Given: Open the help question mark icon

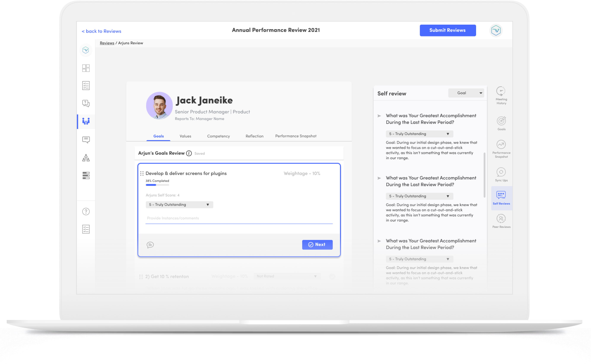Looking at the screenshot, I should pyautogui.click(x=86, y=212).
